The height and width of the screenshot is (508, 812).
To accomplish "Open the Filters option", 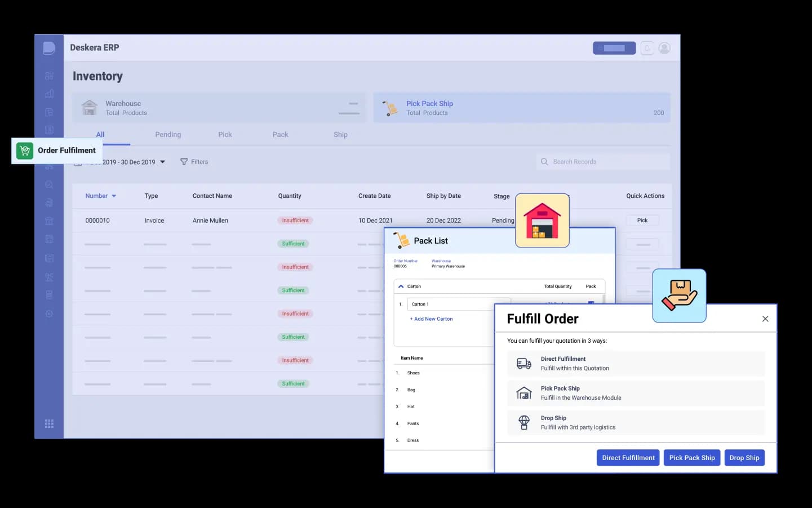I will click(194, 162).
